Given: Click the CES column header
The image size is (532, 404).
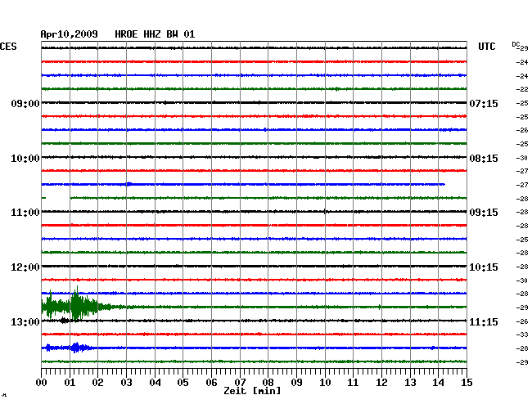Looking at the screenshot, I should point(8,47).
